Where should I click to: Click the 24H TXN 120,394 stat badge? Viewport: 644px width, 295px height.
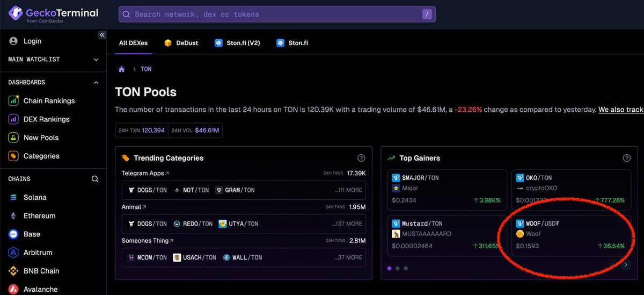pyautogui.click(x=142, y=131)
